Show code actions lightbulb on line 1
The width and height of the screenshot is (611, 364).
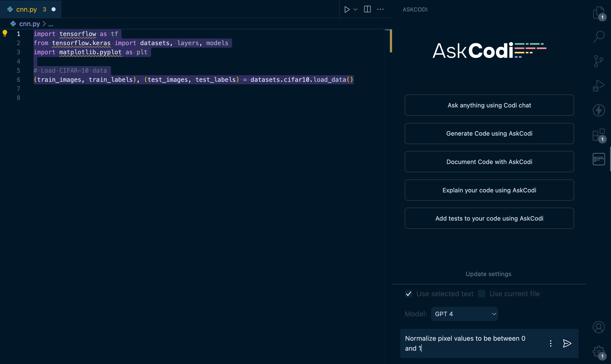[x=5, y=33]
